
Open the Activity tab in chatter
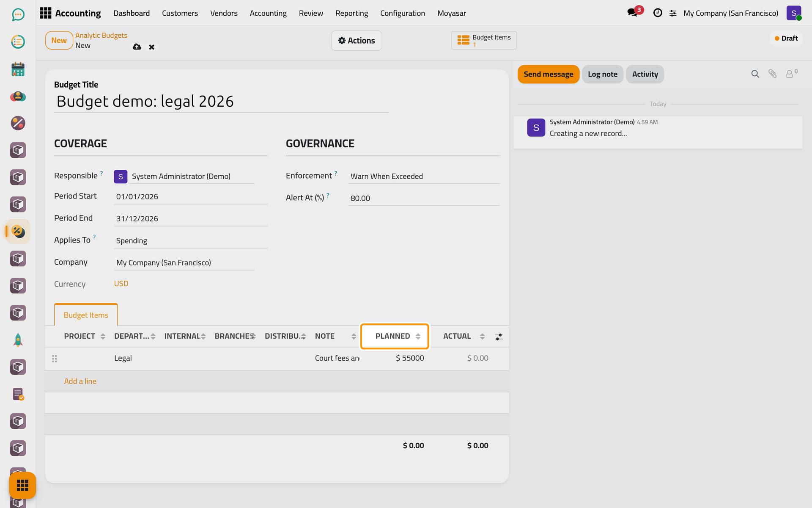[645, 74]
